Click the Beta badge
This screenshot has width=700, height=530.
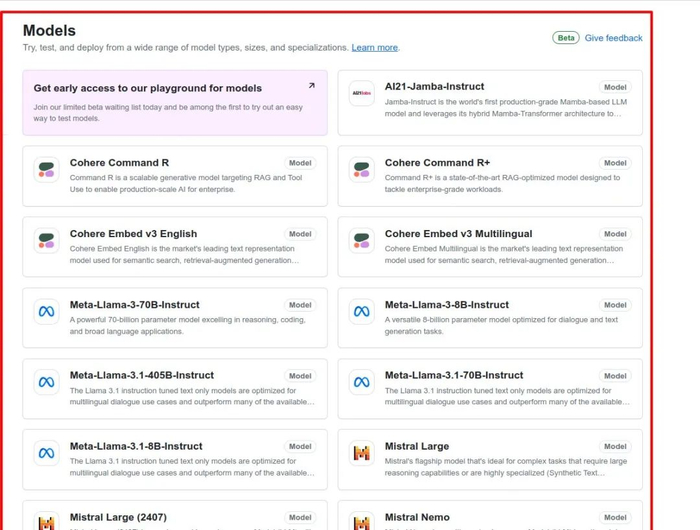[566, 38]
